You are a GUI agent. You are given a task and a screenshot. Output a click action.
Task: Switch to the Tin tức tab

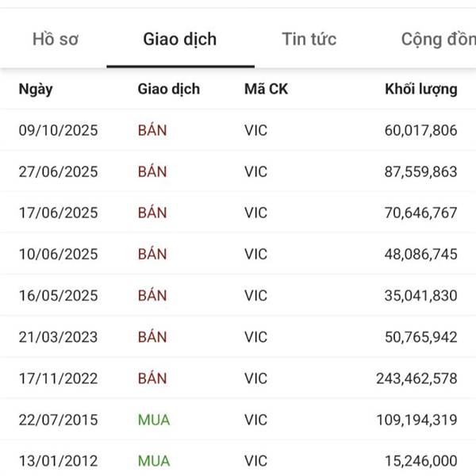click(x=309, y=39)
